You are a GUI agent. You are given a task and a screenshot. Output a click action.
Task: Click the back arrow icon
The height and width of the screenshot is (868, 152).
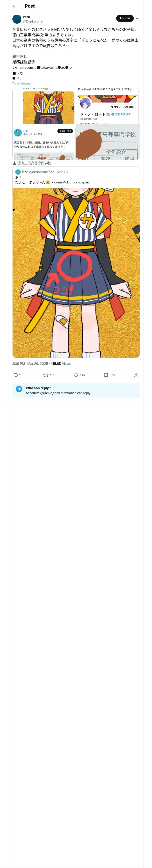(14, 6)
